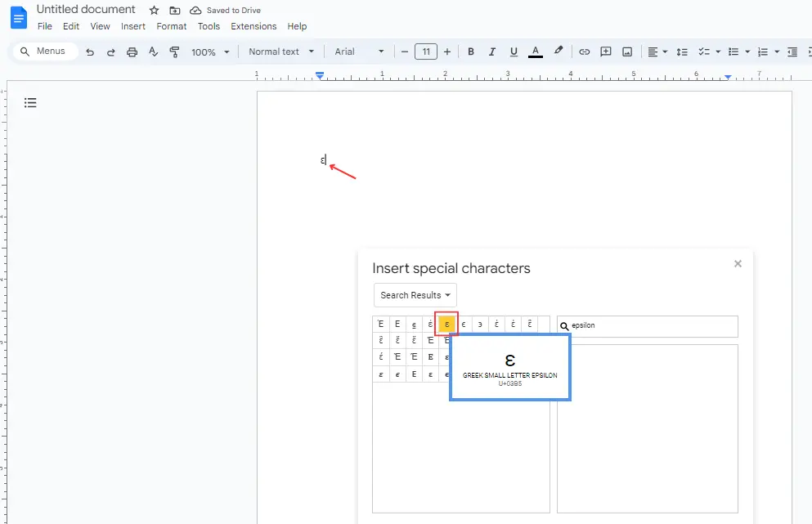812x524 pixels.
Task: Expand the numbered list menu arrow
Action: (x=777, y=52)
